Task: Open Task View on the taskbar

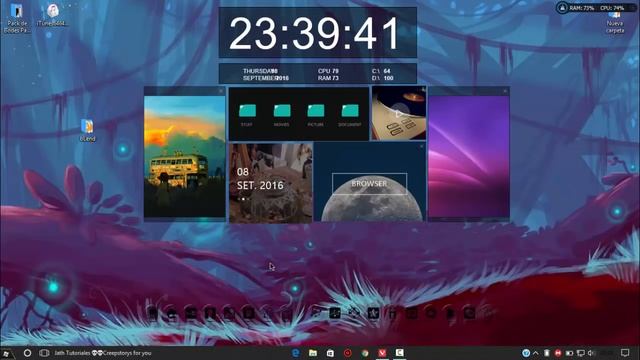Action: click(44, 353)
